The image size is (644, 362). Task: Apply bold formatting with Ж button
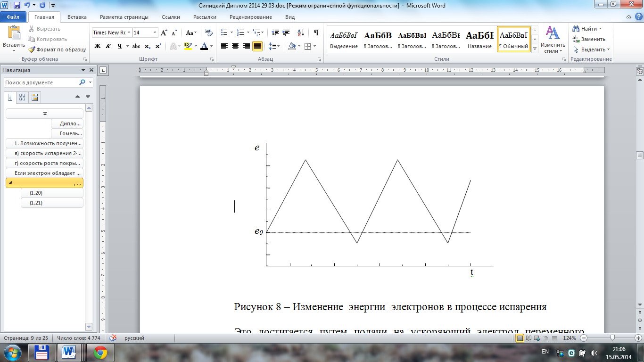click(x=98, y=46)
